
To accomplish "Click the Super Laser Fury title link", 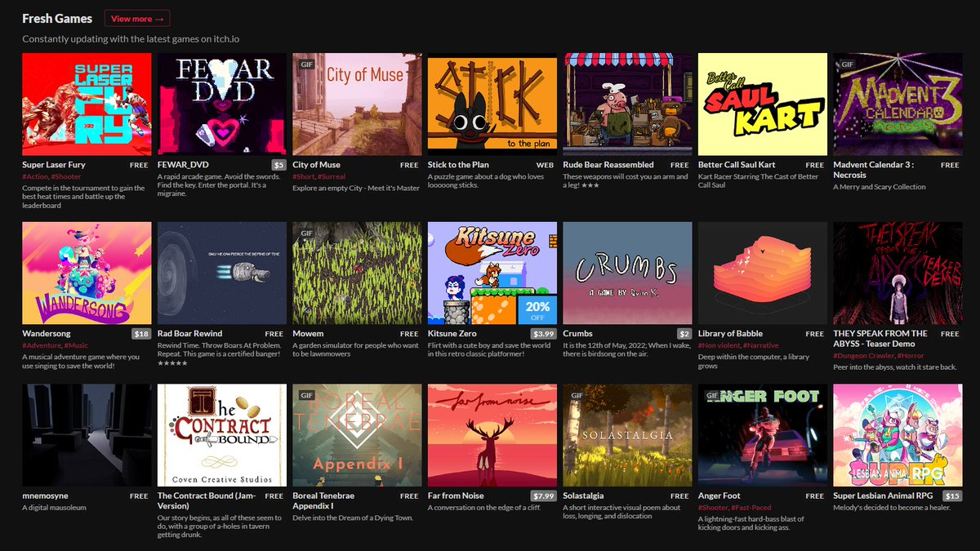I will click(x=54, y=165).
